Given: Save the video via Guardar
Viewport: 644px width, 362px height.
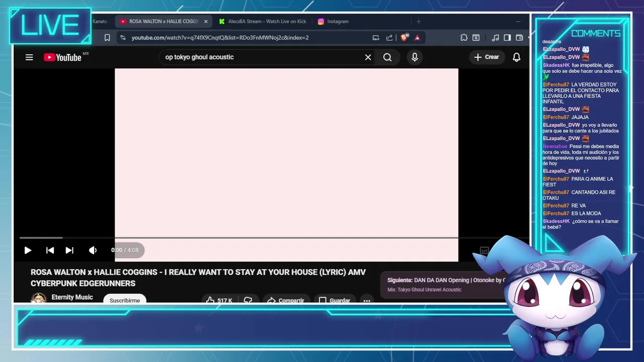Looking at the screenshot, I should pos(334,300).
